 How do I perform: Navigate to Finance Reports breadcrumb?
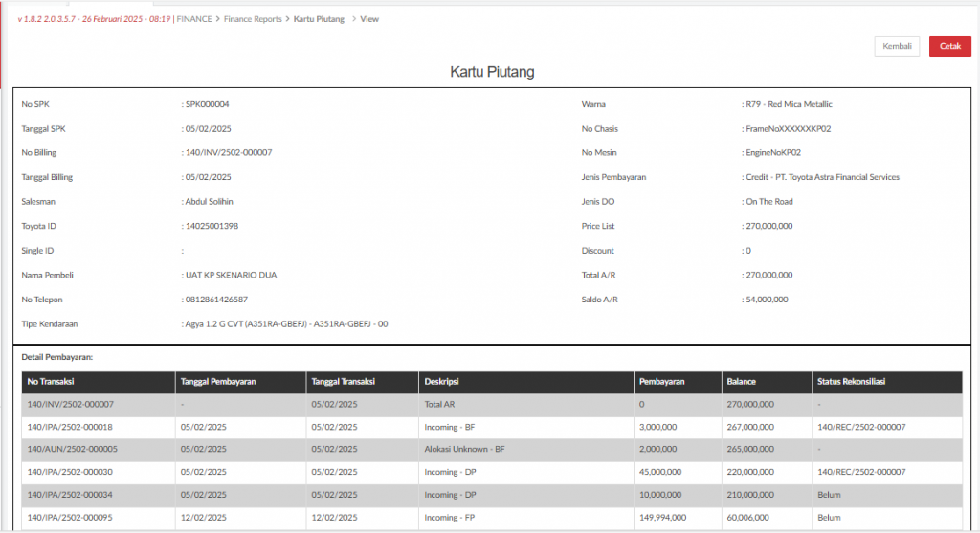pyautogui.click(x=253, y=19)
